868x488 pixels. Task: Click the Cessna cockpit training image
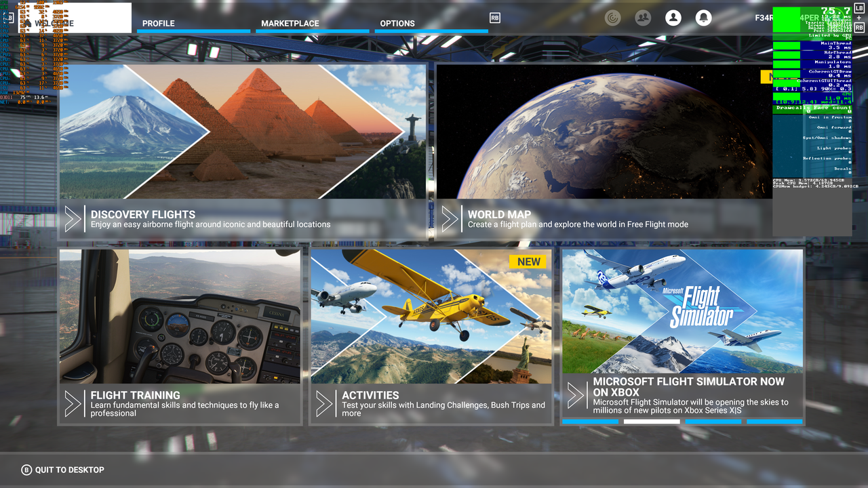pos(180,317)
